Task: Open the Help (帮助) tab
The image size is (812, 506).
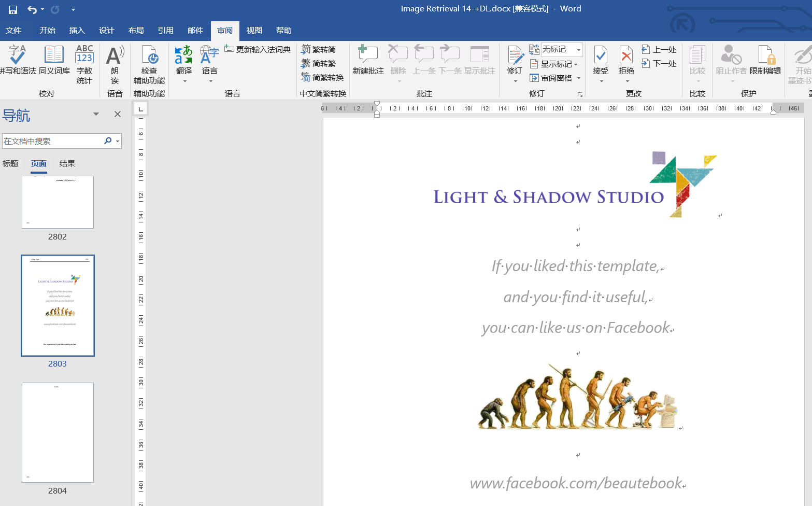Action: [x=284, y=31]
